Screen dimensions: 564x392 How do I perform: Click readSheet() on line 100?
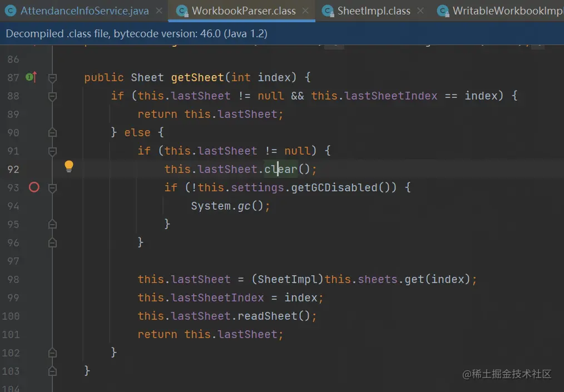274,316
